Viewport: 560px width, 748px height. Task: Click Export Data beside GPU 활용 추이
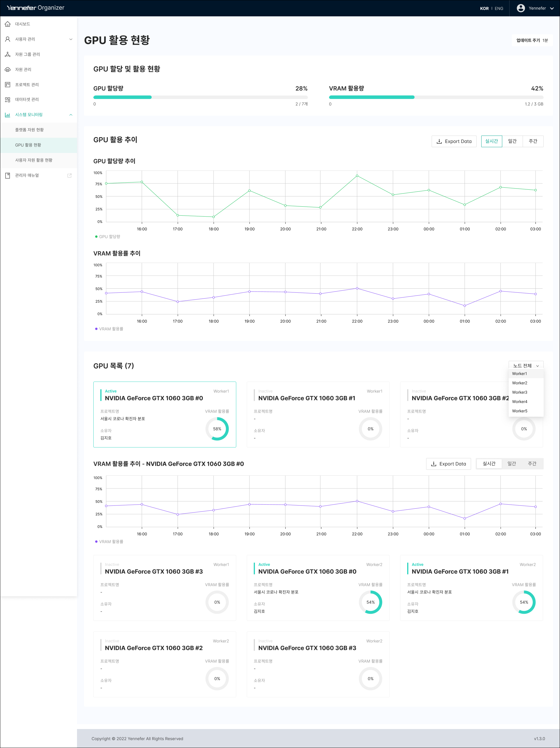coord(454,141)
